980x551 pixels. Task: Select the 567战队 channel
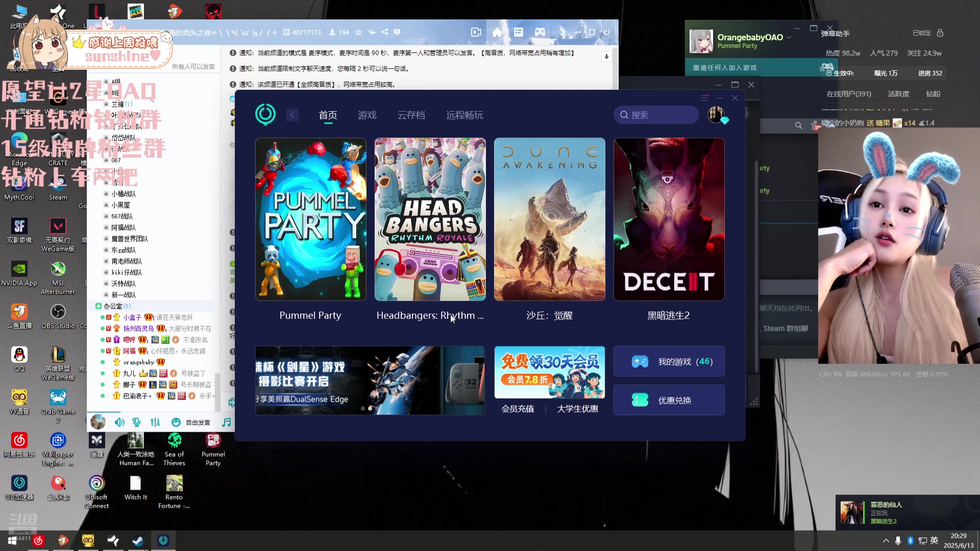(x=122, y=216)
